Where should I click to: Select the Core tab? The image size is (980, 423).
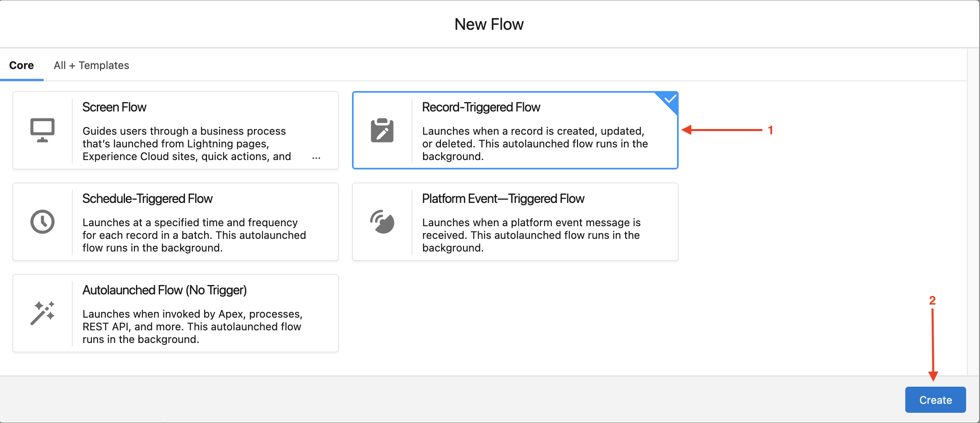click(22, 65)
